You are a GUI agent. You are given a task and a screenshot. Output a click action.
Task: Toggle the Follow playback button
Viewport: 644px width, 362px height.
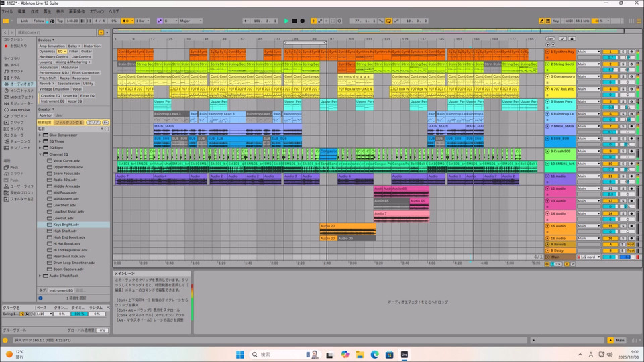tap(39, 21)
